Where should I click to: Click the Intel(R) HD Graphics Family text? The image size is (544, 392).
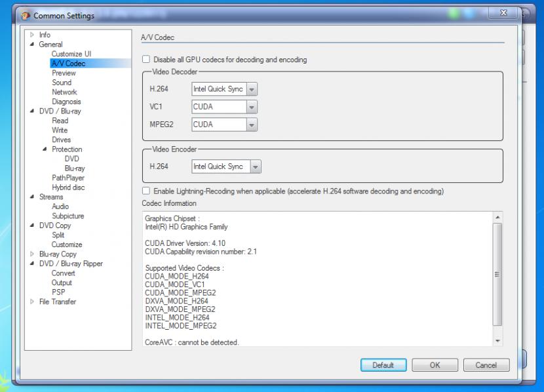coord(186,227)
